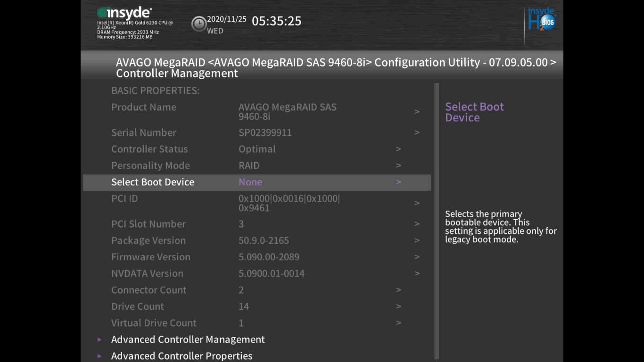Click the Personality Mode RAID value
The width and height of the screenshot is (644, 362).
click(249, 165)
